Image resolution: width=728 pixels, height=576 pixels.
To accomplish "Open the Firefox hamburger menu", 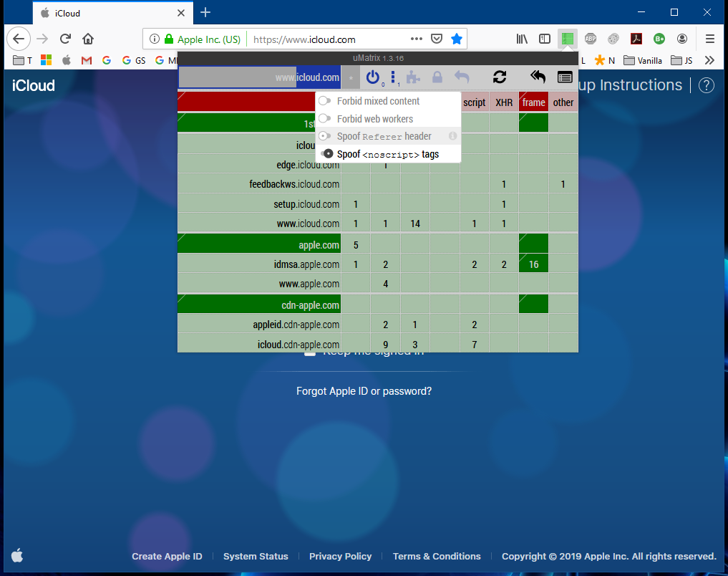I will pos(709,39).
